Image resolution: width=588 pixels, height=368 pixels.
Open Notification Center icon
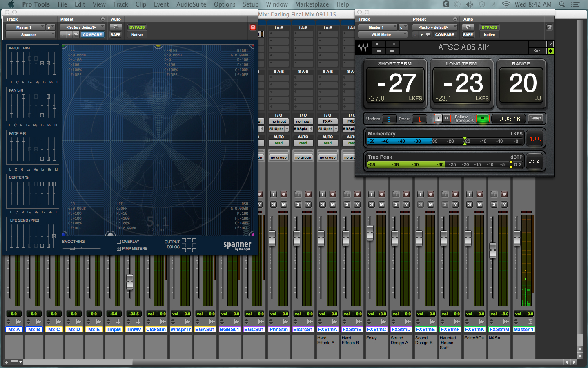point(575,4)
